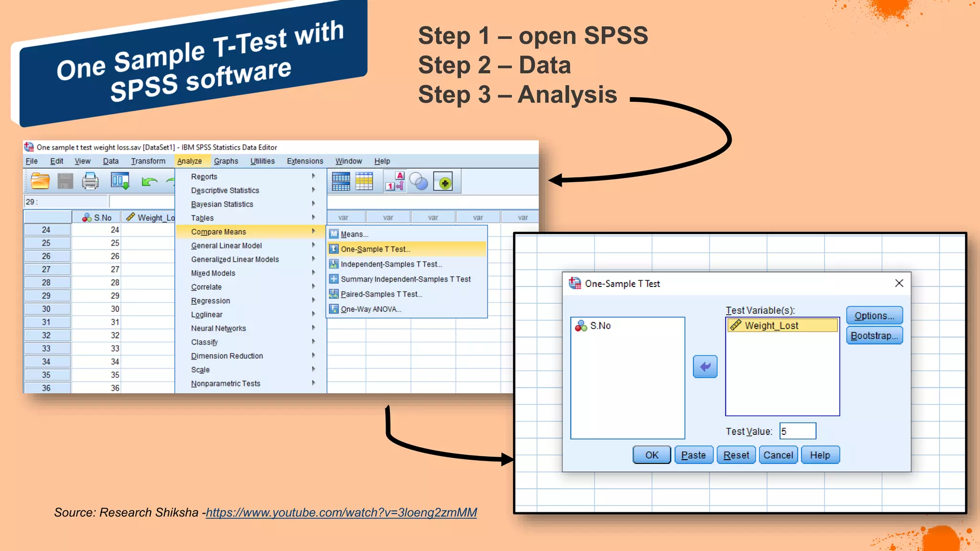Click the blue move-variable arrow button
The height and width of the screenshot is (551, 980).
click(705, 367)
